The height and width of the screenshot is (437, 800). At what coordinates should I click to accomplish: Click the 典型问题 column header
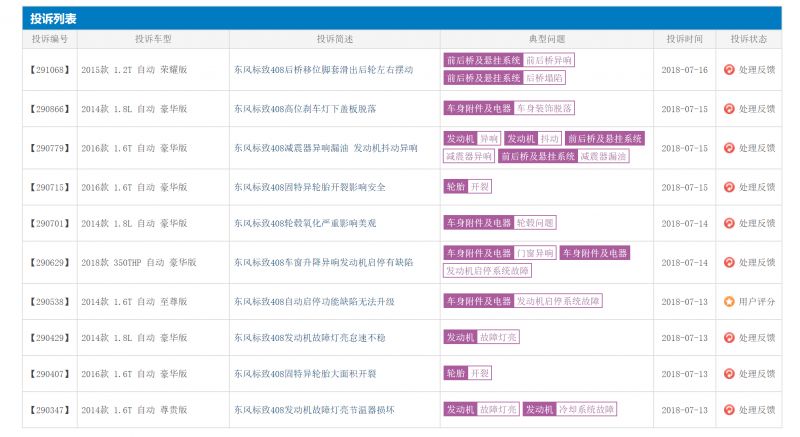click(547, 39)
